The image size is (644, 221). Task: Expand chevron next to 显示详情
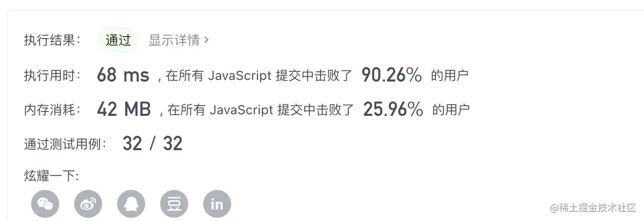click(206, 40)
